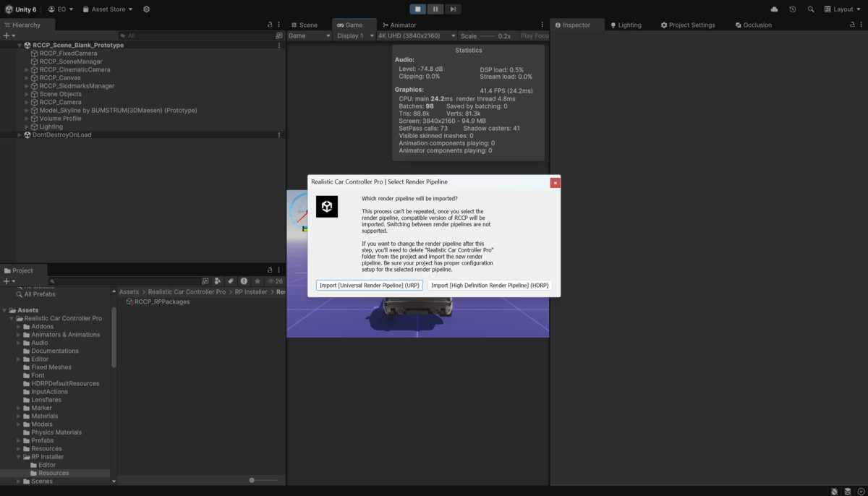868x496 pixels.
Task: Import High Definition Render Pipeline (HDRP)
Action: [x=490, y=286]
